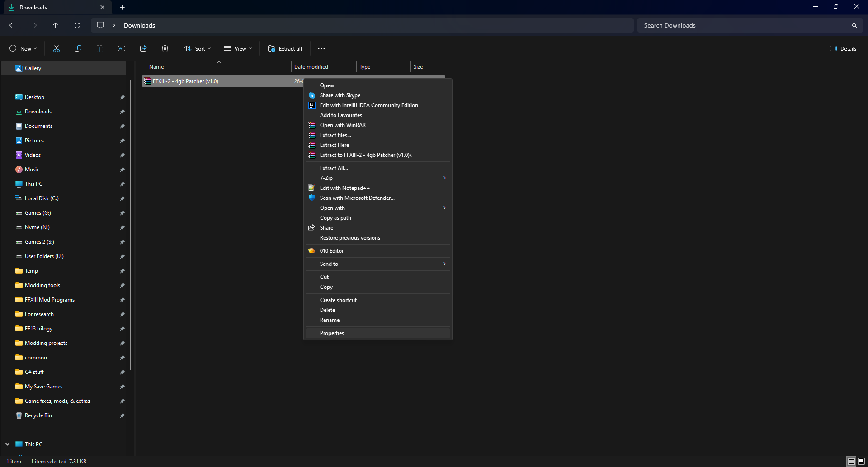Click the Delete trash toolbar icon
This screenshot has width=868, height=467.
pyautogui.click(x=165, y=48)
